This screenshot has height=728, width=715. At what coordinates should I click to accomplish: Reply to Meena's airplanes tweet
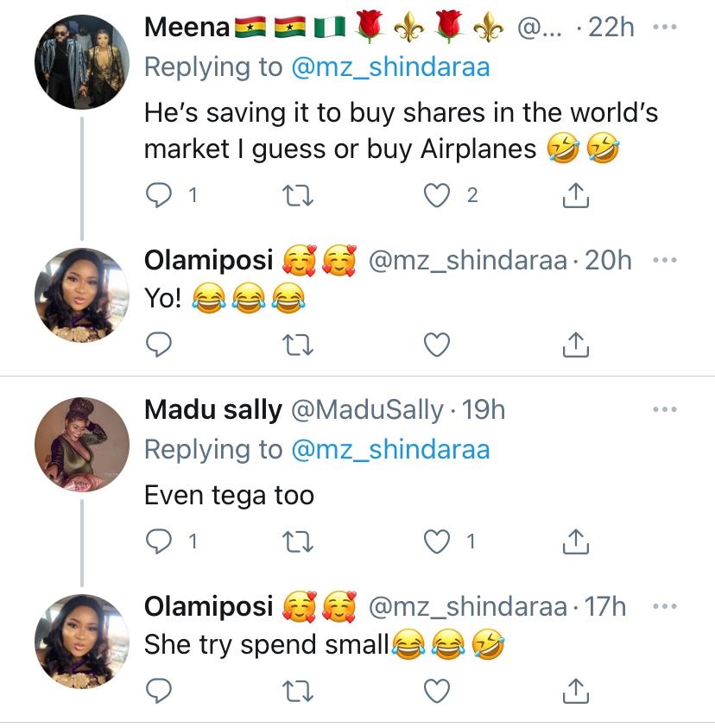pyautogui.click(x=158, y=196)
